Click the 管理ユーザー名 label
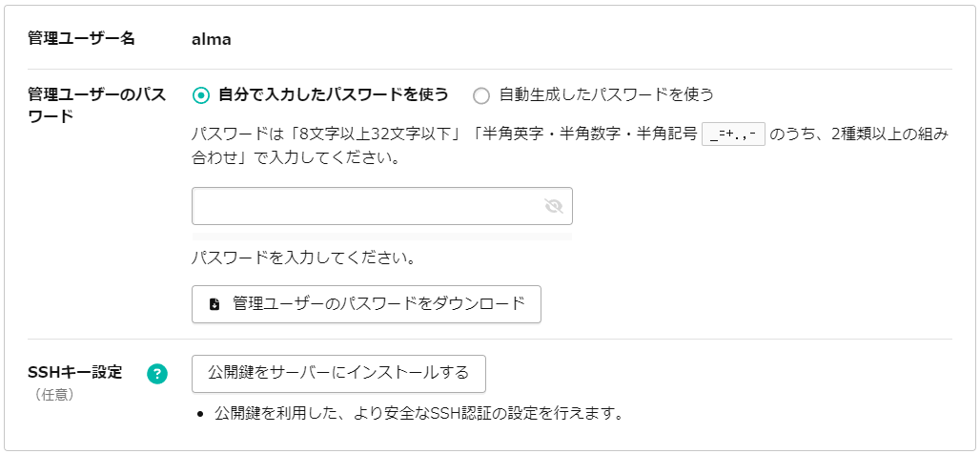Viewport: 980px width, 454px height. (81, 39)
